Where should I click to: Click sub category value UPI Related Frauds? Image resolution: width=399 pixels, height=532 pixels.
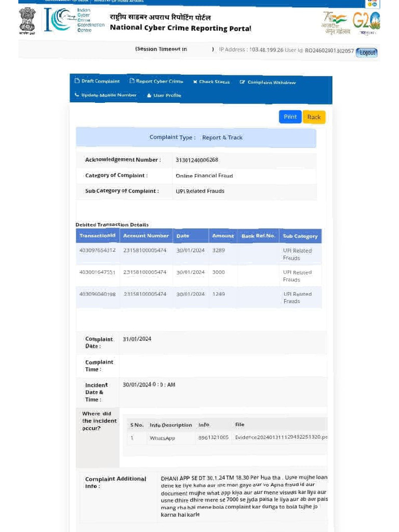point(200,191)
